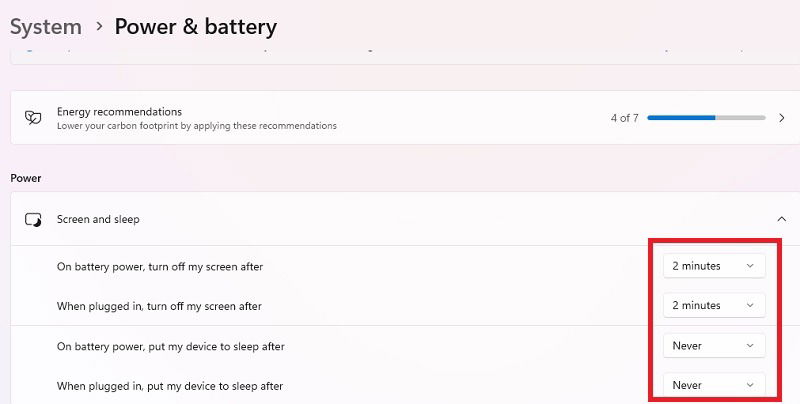Click the Power & battery page title

(196, 27)
